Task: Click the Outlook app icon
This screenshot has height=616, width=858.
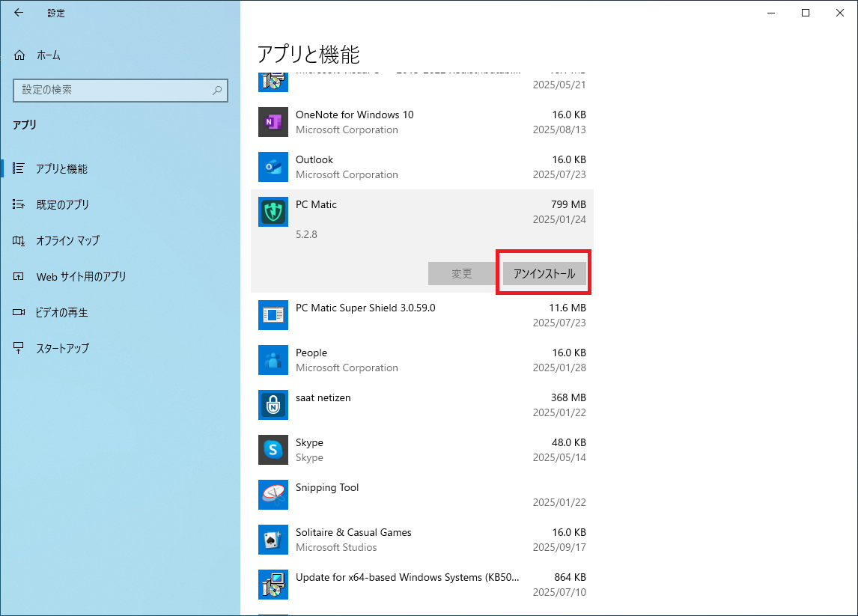Action: pos(273,167)
